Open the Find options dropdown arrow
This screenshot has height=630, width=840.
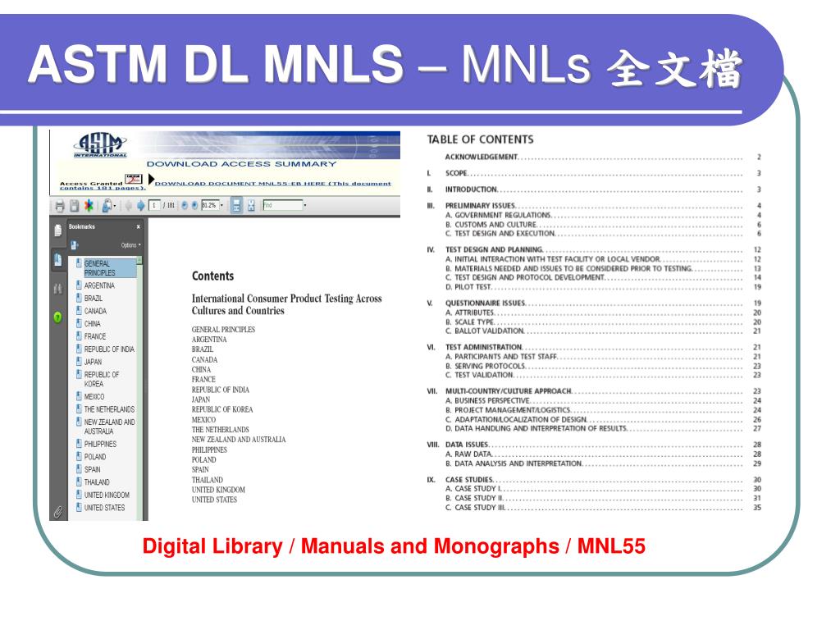click(x=305, y=205)
